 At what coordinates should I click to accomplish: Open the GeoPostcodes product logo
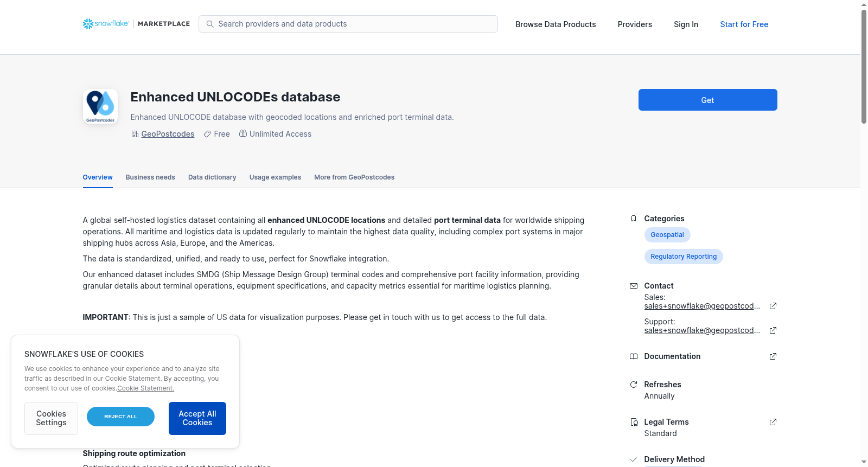tap(100, 106)
